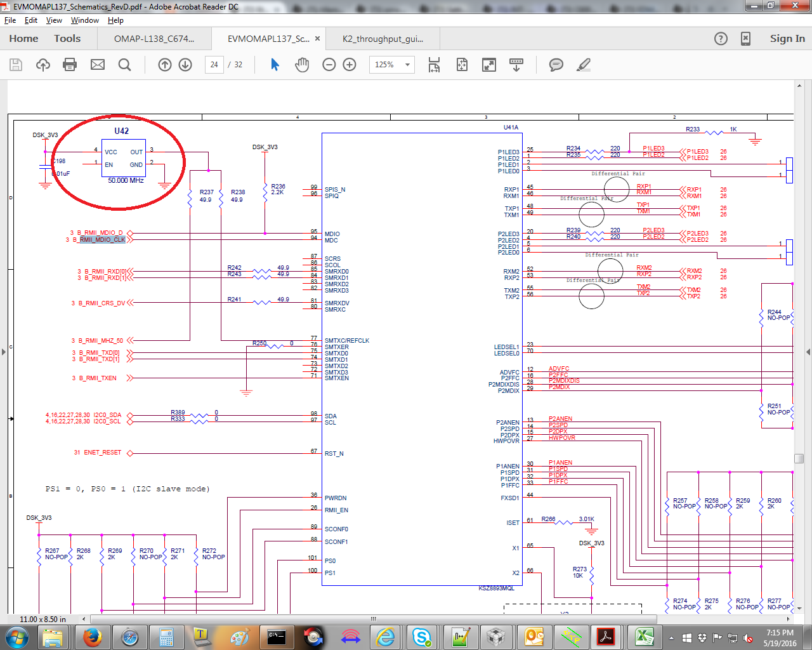Open the find text search tool

(124, 65)
